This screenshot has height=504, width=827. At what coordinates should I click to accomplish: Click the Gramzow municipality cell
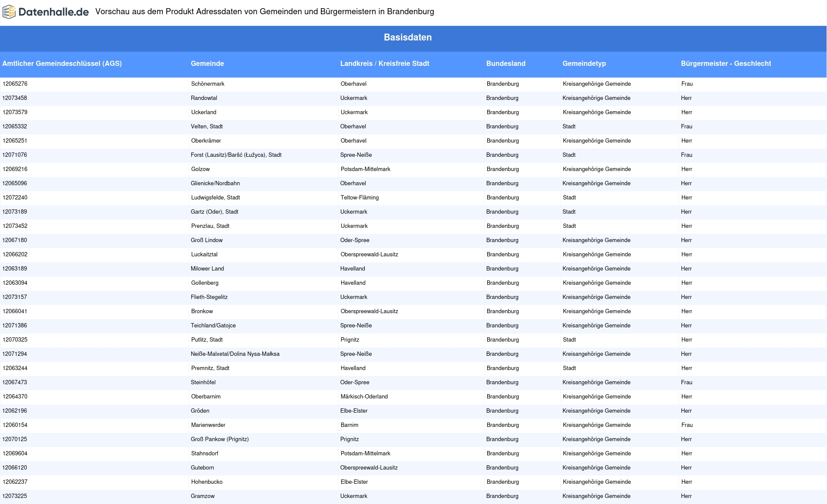[202, 496]
